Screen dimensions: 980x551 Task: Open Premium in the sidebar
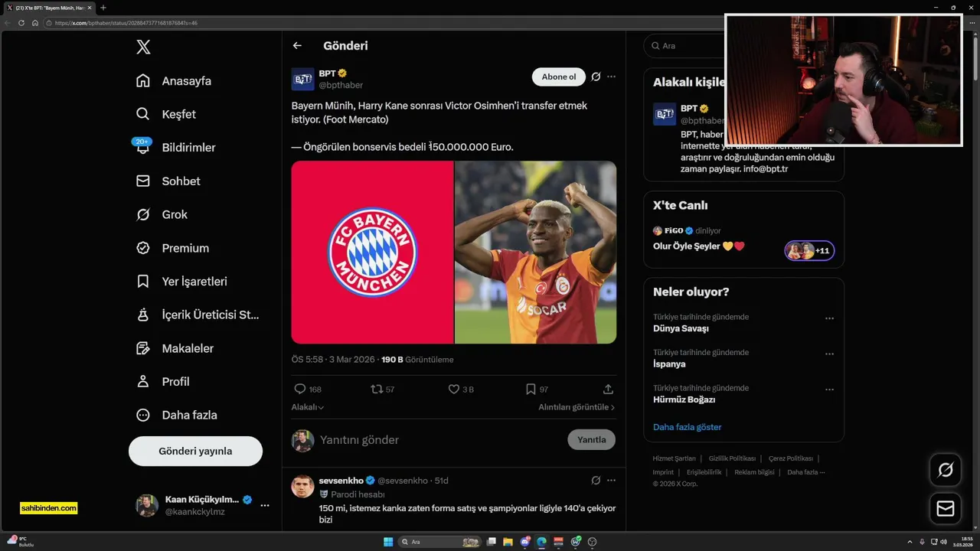(x=172, y=248)
